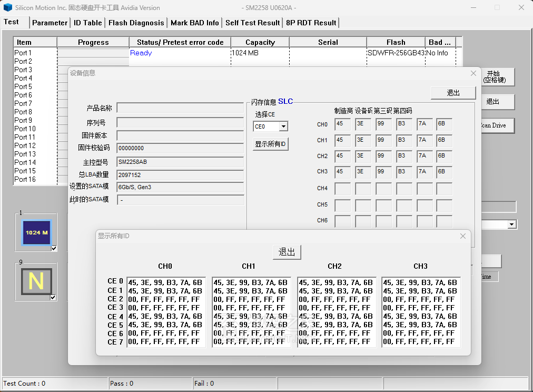Click the Item column header
Viewport: 533px width, 392px height.
click(x=35, y=42)
